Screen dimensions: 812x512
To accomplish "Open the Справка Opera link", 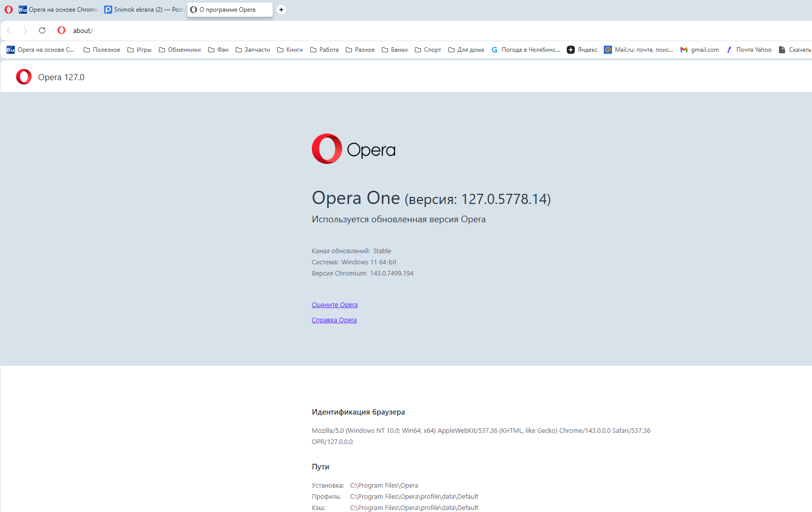I will click(334, 320).
